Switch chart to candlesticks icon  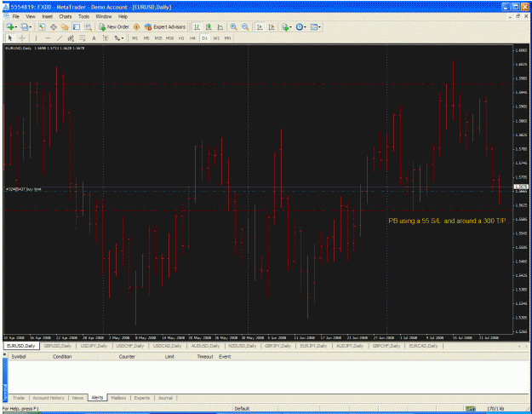209,26
